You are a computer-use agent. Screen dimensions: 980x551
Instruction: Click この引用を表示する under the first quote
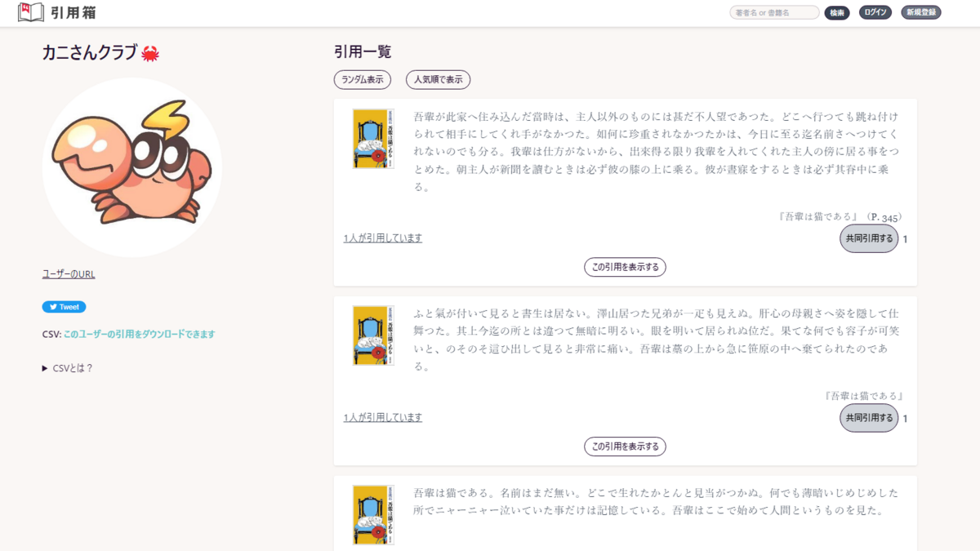(625, 266)
